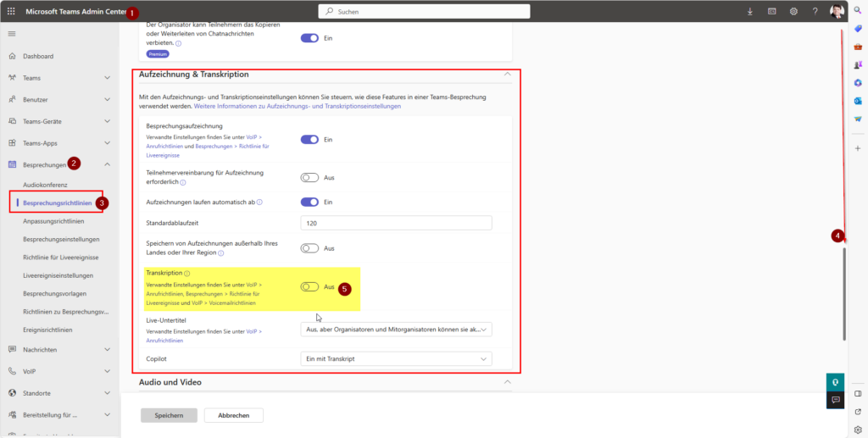Viewport: 868px width, 438px height.
Task: Click in the Suchen search field
Action: 424,11
